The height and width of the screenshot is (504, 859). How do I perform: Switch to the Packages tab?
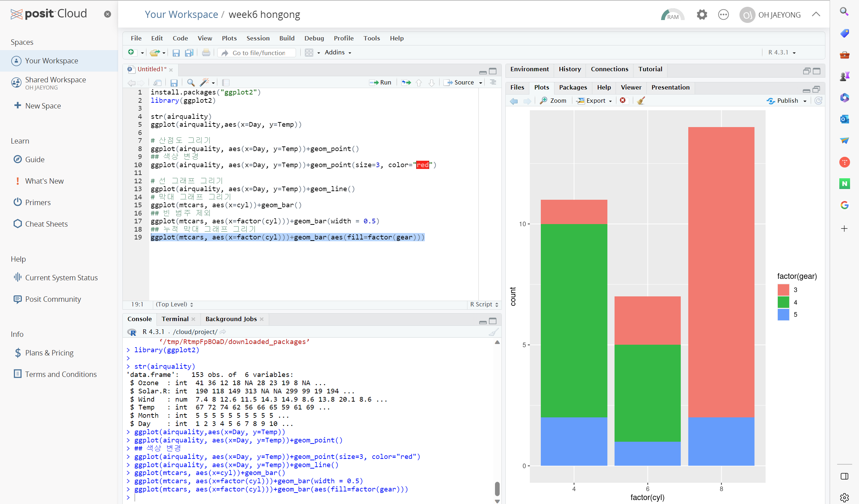(573, 87)
